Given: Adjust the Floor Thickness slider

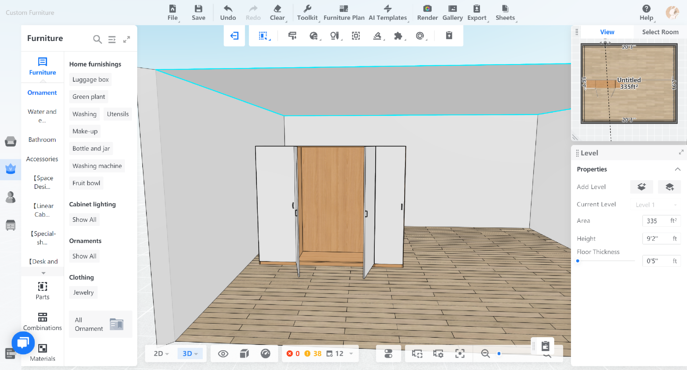Looking at the screenshot, I should (x=606, y=261).
